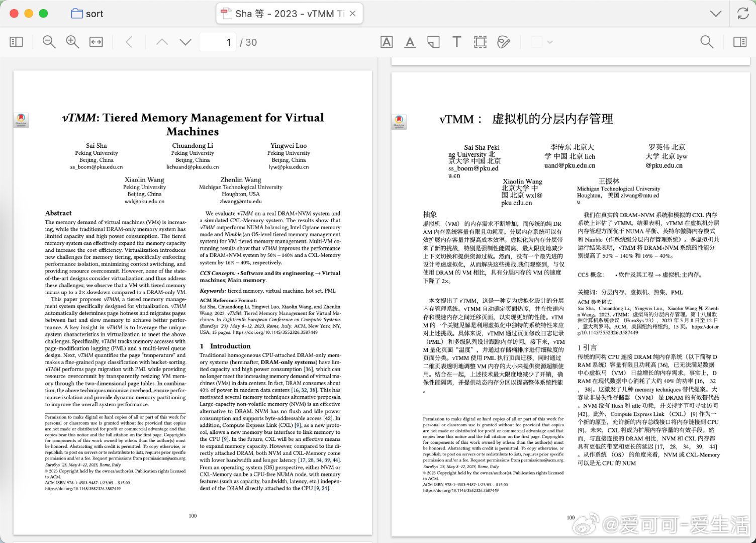Click the 'Abstract' heading on left page
The width and height of the screenshot is (756, 543).
58,213
